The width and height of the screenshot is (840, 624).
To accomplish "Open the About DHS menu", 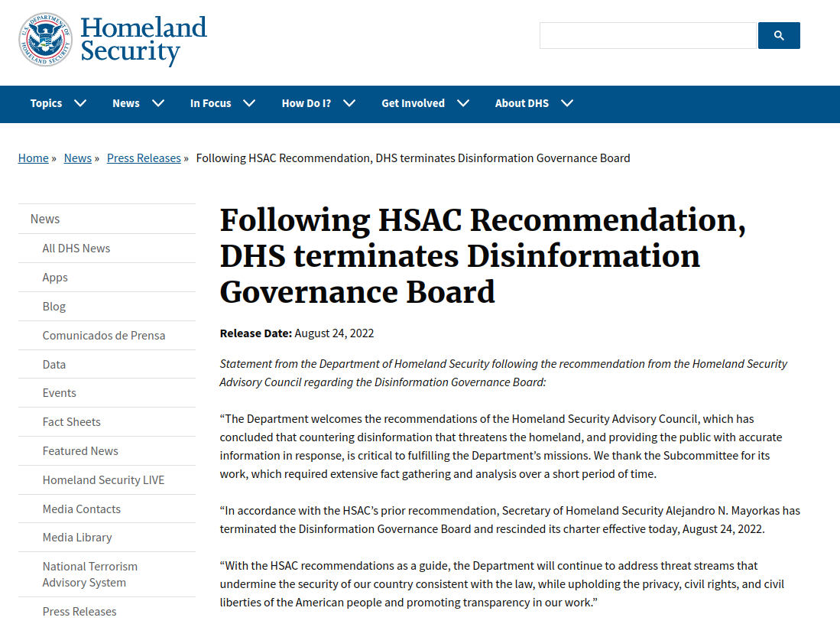I will click(522, 103).
